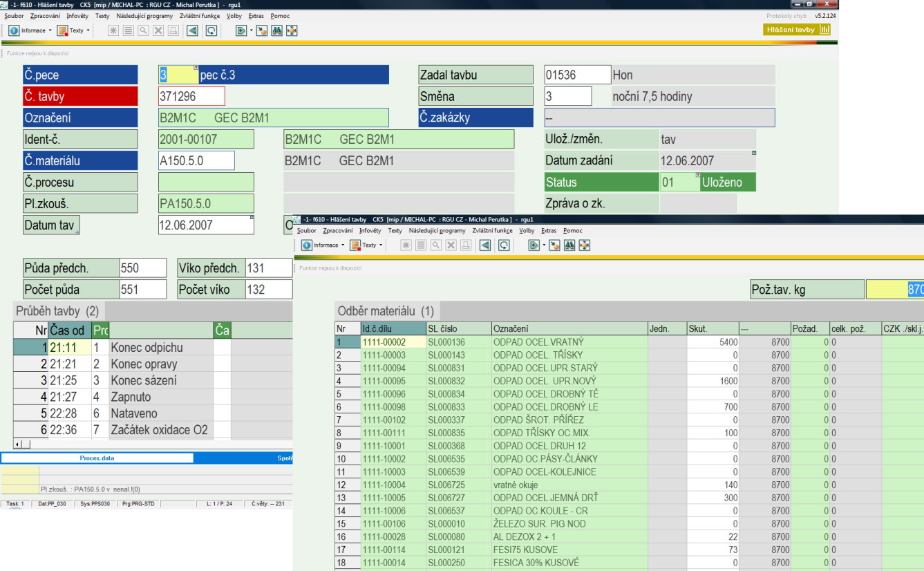
Task: Open the run icon's dropdown arrow in the upper window
Action: click(252, 30)
